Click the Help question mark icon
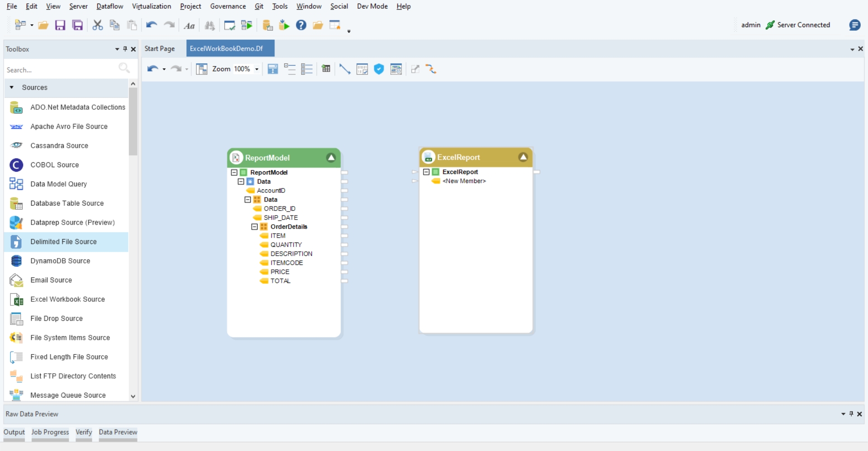 (301, 25)
